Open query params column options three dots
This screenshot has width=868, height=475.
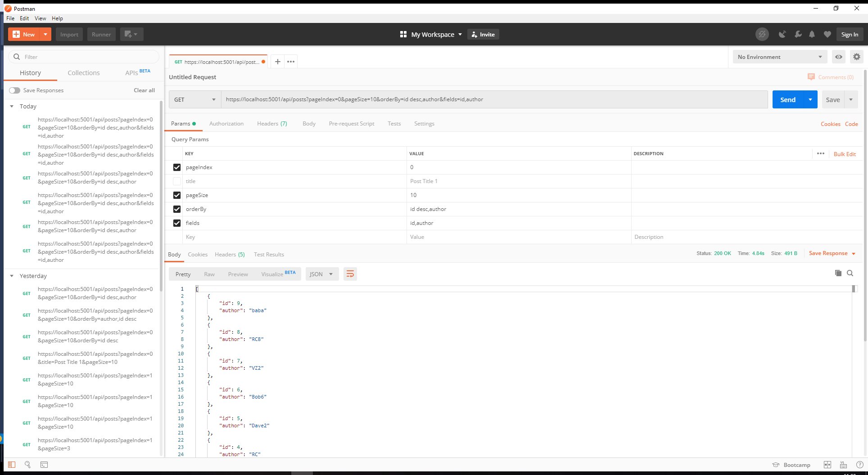pyautogui.click(x=820, y=153)
